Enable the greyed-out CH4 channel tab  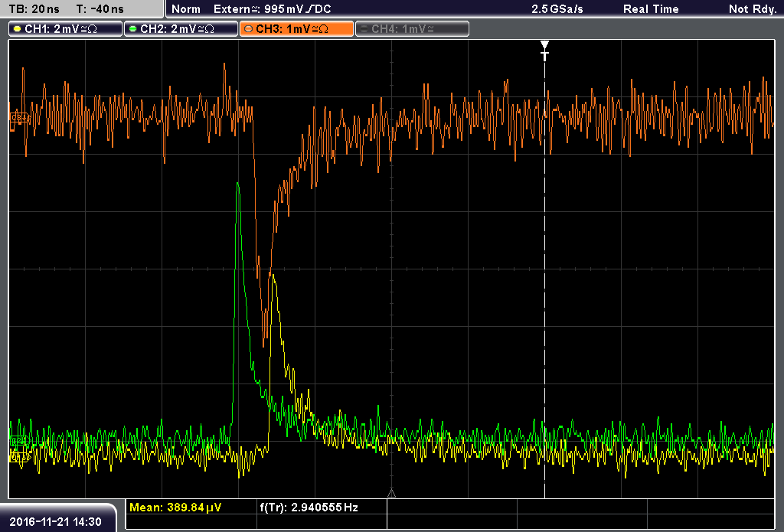[412, 28]
